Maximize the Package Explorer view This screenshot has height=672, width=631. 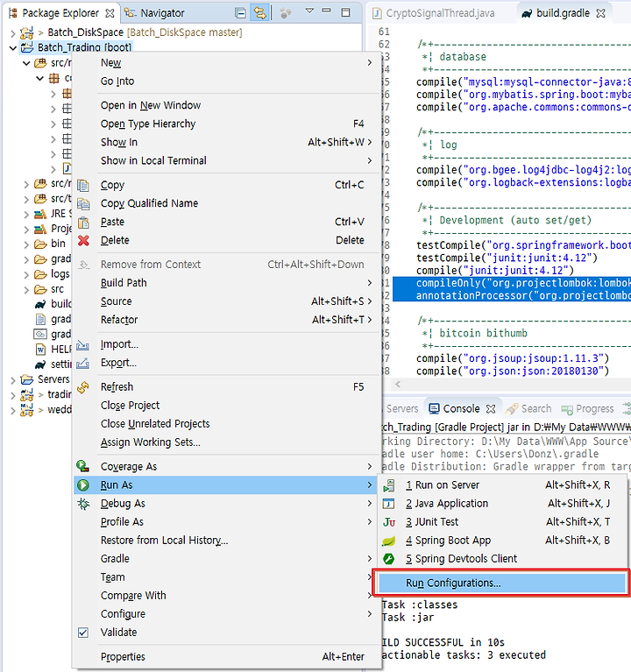pos(345,12)
